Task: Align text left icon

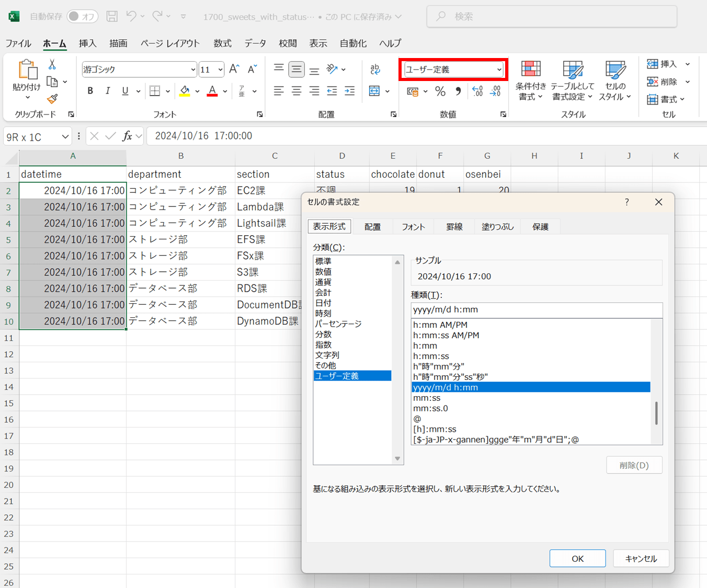Action: (x=279, y=91)
